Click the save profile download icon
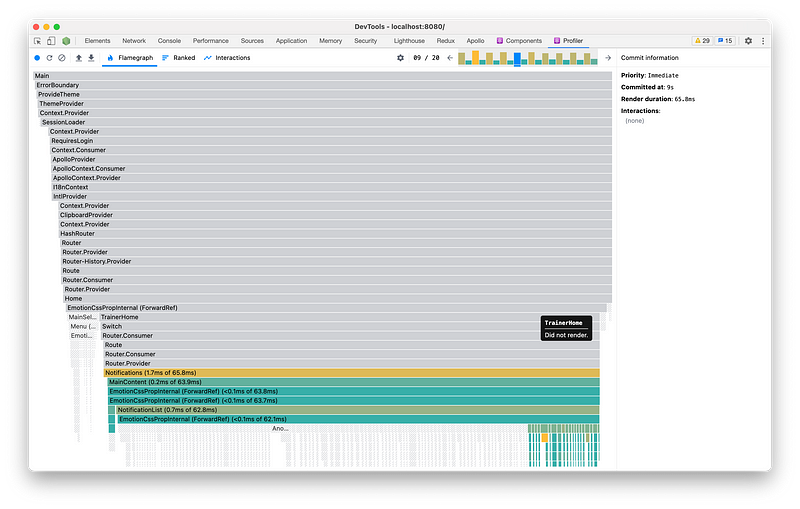This screenshot has width=800, height=509. pos(91,58)
